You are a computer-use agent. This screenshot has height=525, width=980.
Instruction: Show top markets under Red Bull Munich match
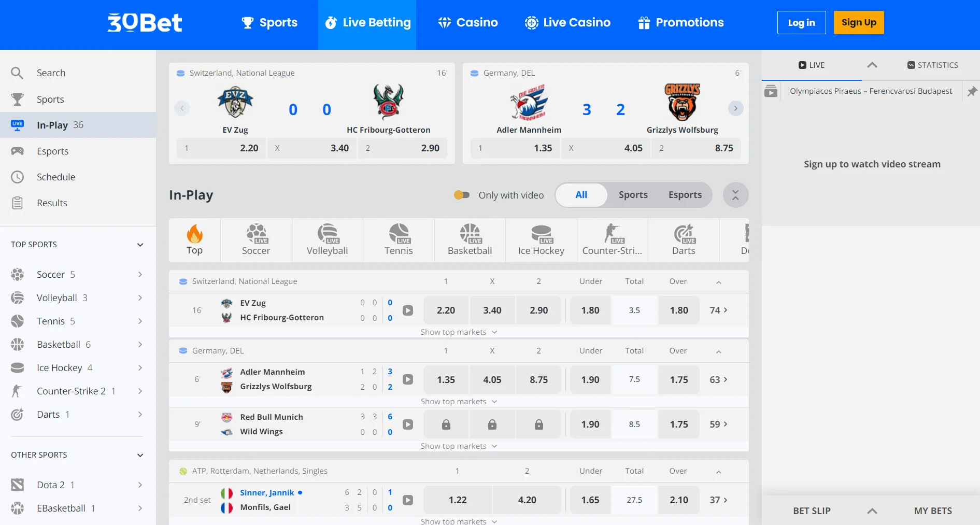[x=459, y=446]
